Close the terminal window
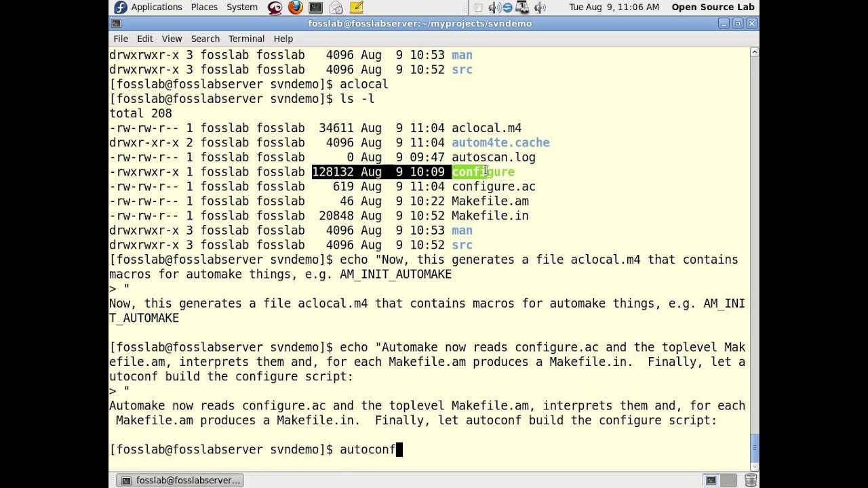 pos(751,24)
